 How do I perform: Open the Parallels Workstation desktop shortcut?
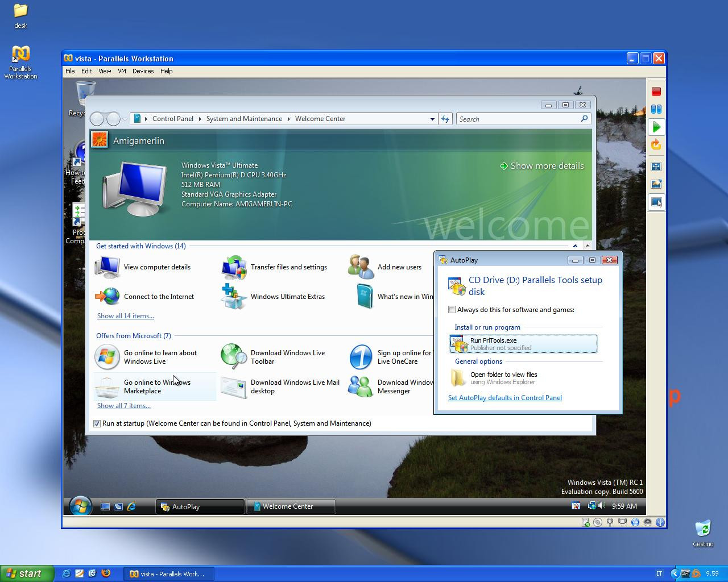click(20, 61)
